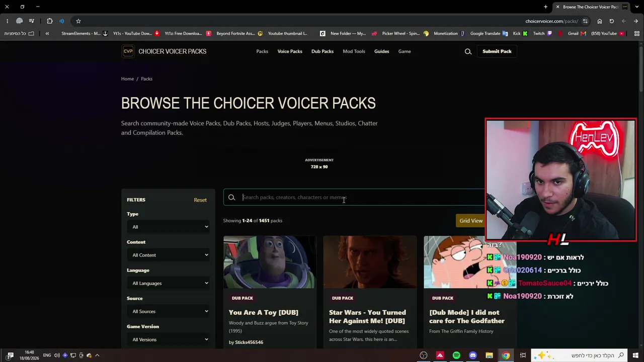644x362 pixels.
Task: Open the Mod Tools nav item
Action: (x=354, y=51)
